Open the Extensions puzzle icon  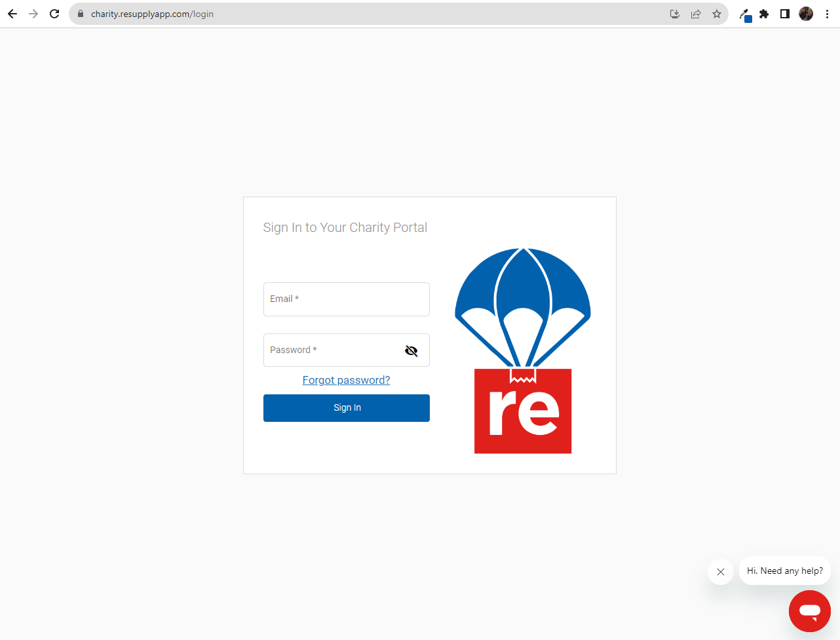tap(764, 14)
